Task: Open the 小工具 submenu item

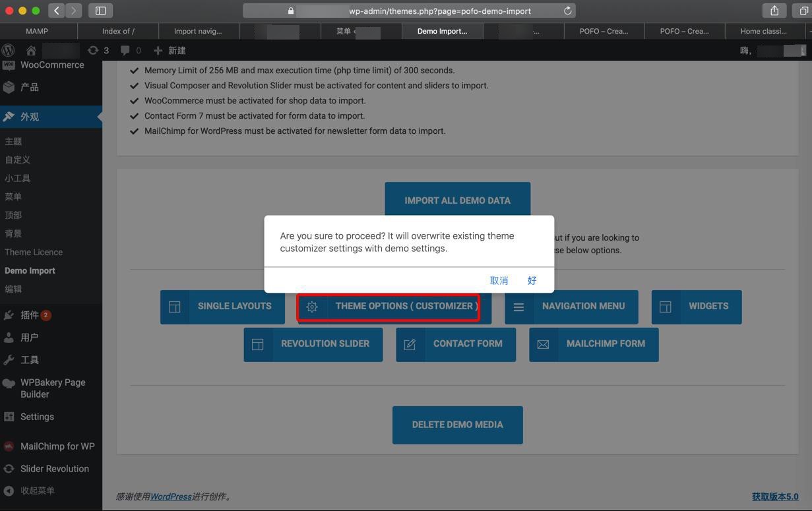Action: pos(18,178)
